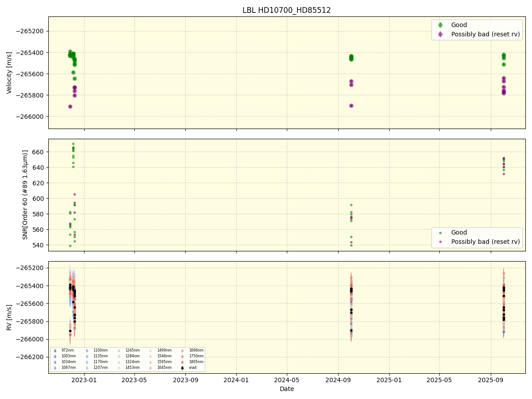This screenshot has height=399, width=532.
Task: Select the '1135nm' legend entry
Action: pos(100,356)
